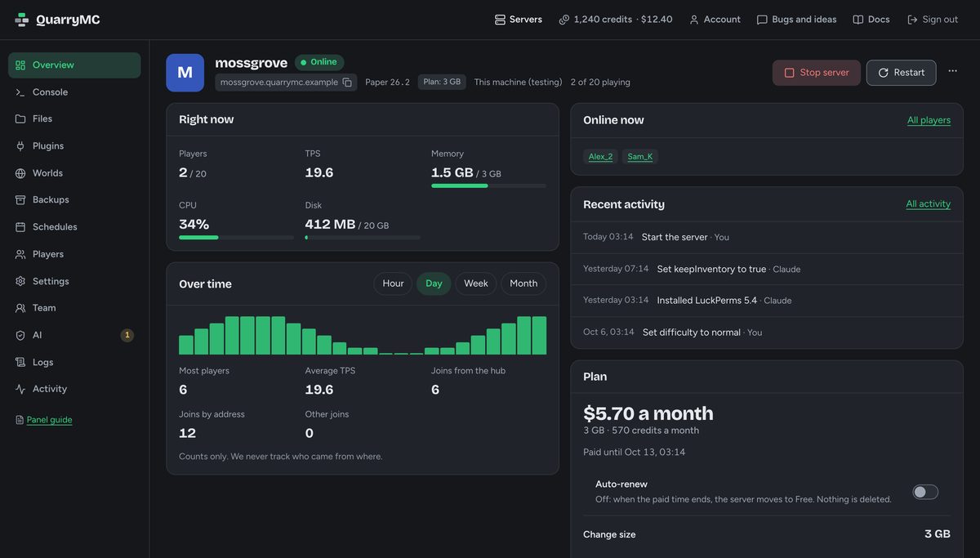Stop the server
980x558 pixels.
pos(817,73)
